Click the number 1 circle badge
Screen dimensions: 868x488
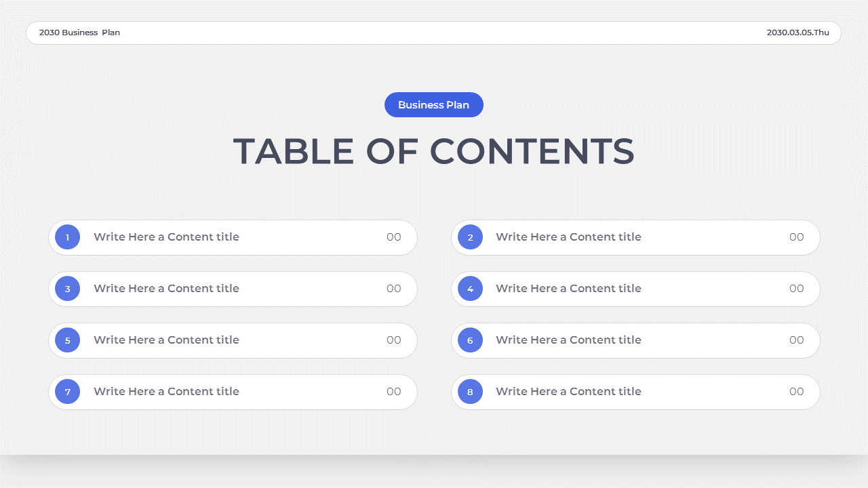point(67,237)
